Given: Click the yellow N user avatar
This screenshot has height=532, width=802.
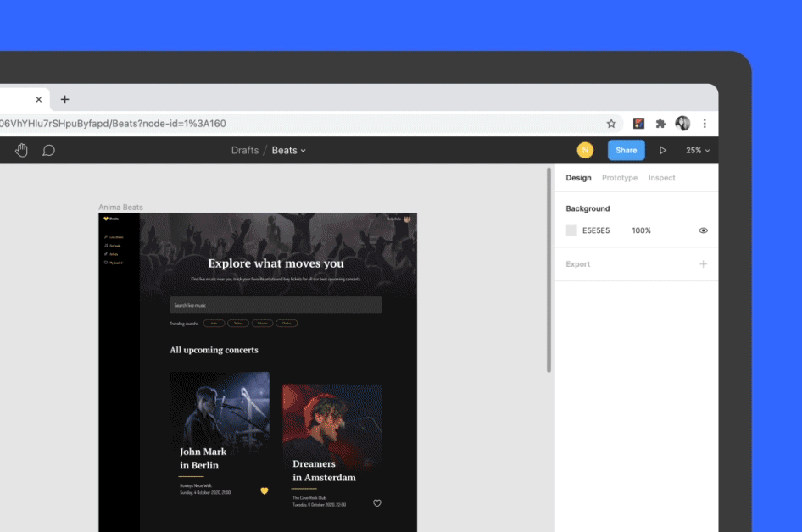Looking at the screenshot, I should click(x=585, y=150).
